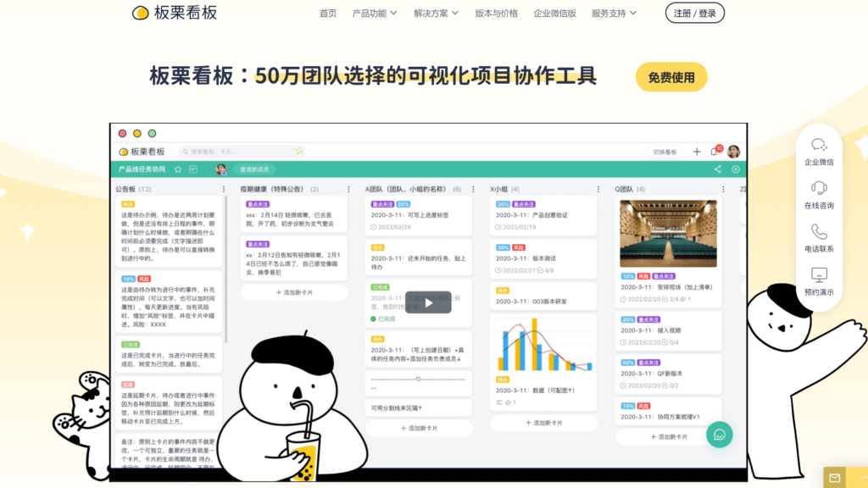Open the notification bell with red badge
The height and width of the screenshot is (488, 868).
714,151
